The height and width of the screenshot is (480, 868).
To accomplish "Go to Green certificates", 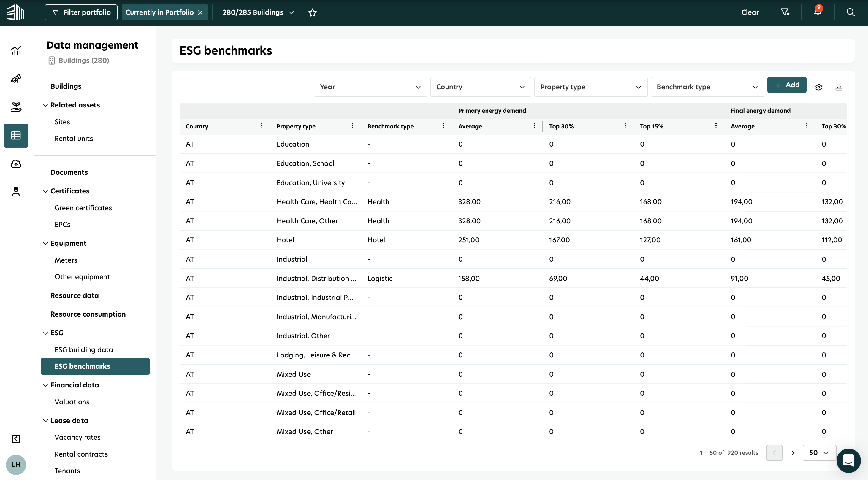I will point(83,208).
